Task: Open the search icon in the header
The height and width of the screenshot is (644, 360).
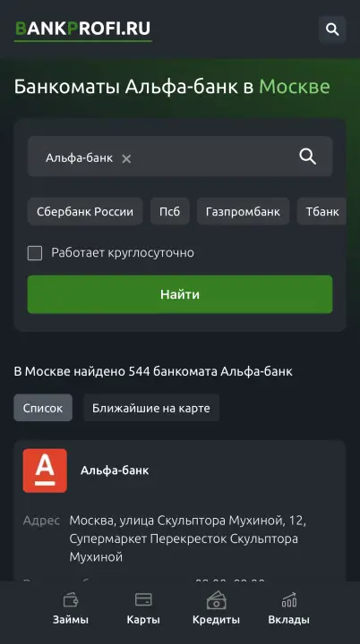Action: [332, 30]
